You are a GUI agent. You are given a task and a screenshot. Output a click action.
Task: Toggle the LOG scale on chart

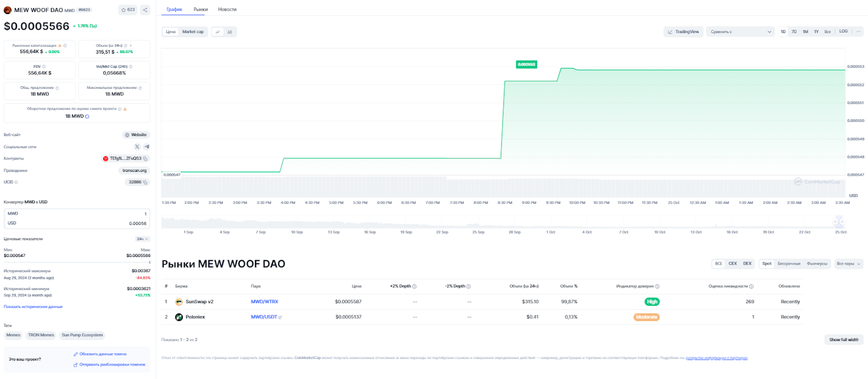tap(844, 31)
